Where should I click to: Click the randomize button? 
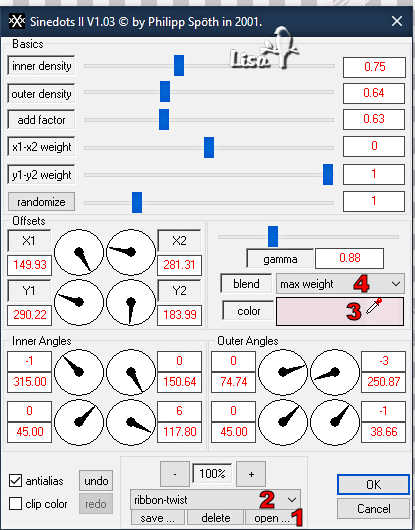[x=41, y=202]
